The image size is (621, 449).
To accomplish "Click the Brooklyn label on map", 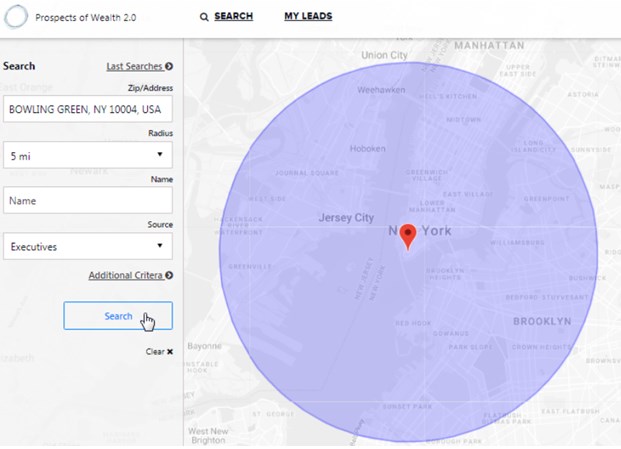I will coord(542,322).
